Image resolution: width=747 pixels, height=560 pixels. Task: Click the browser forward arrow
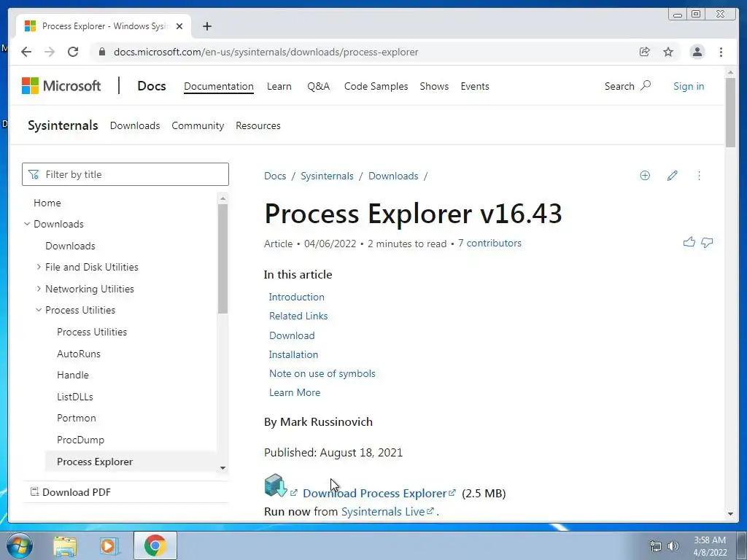pyautogui.click(x=50, y=52)
